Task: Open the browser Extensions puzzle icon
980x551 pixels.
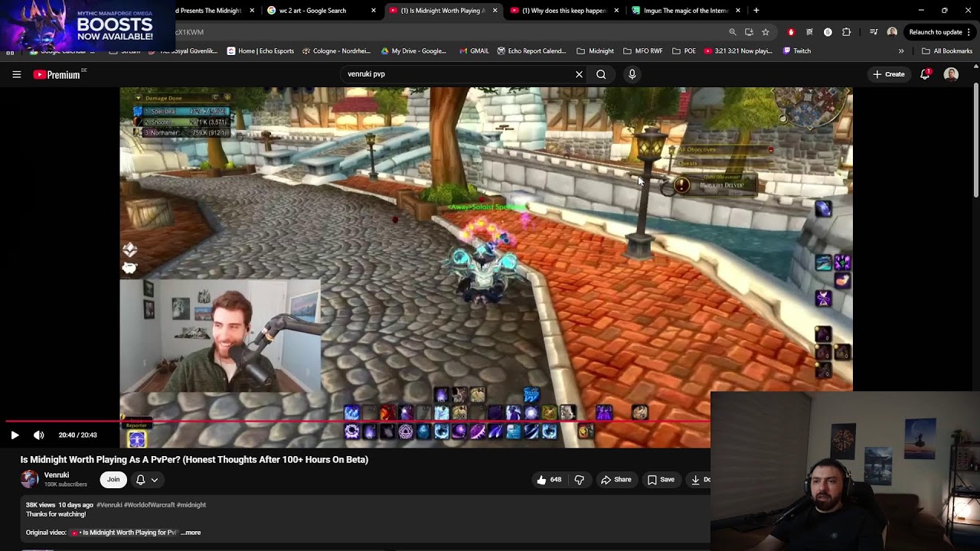Action: (x=846, y=32)
